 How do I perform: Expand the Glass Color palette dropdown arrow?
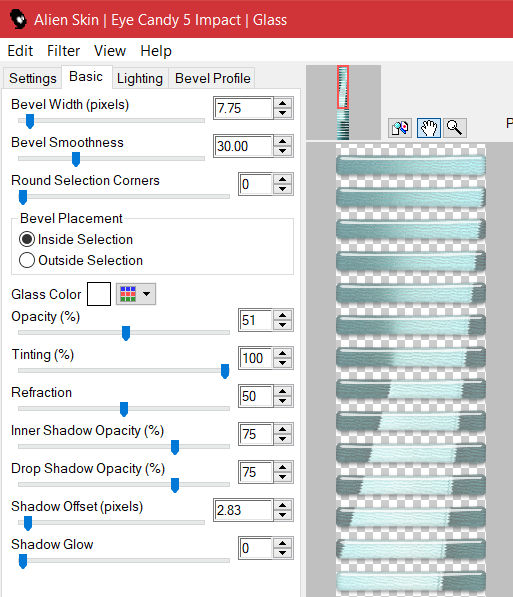click(146, 294)
